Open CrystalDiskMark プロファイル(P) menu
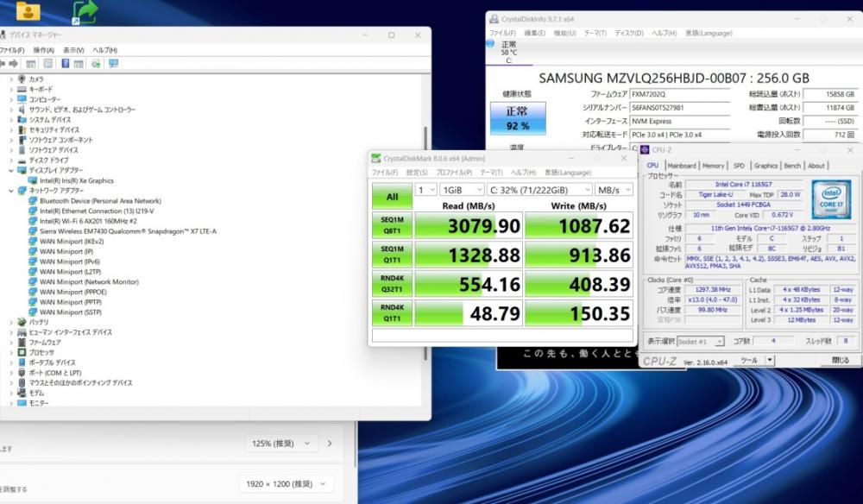863x504 pixels. 454,173
